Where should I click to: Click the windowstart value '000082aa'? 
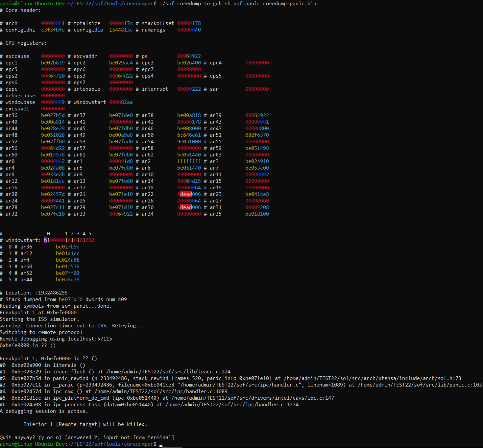pos(121,102)
